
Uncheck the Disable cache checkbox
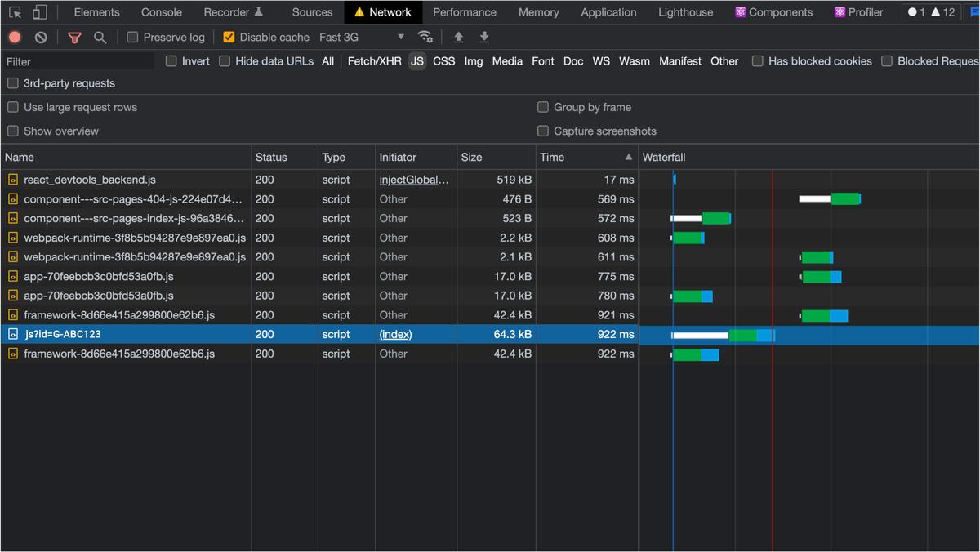point(229,37)
